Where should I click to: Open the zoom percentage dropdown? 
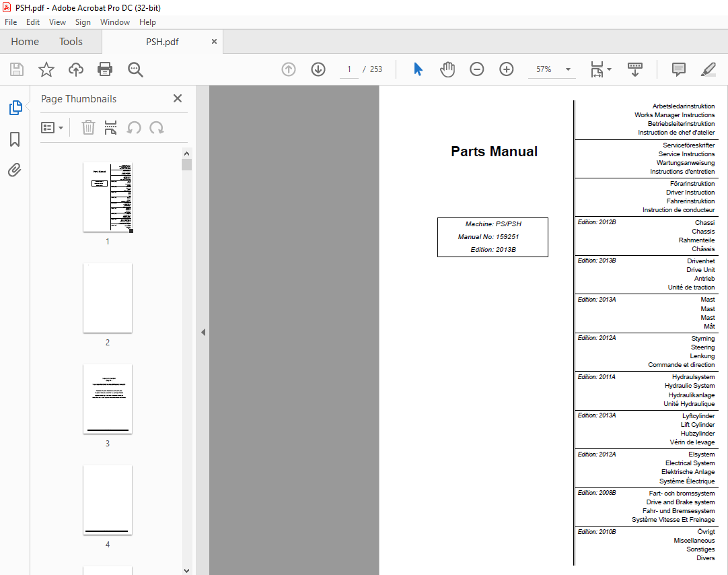coord(568,69)
